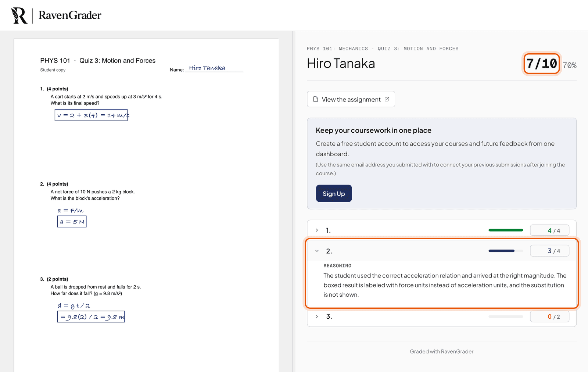Click the quiz title PHYS 101 Quiz 3 on the paper
This screenshot has height=372, width=588.
98,61
